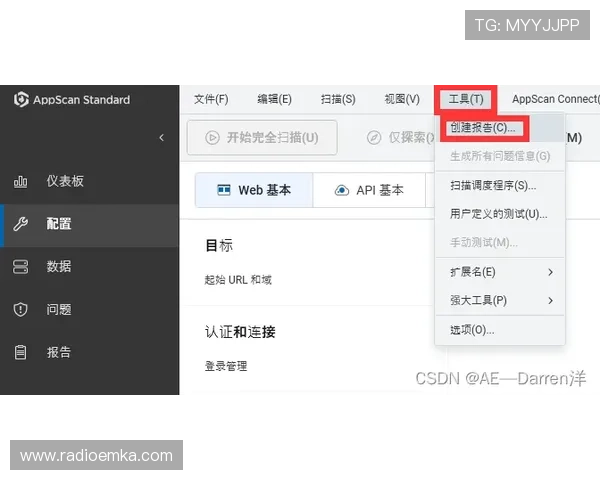Open the AppScan Connect menu

coord(556,99)
